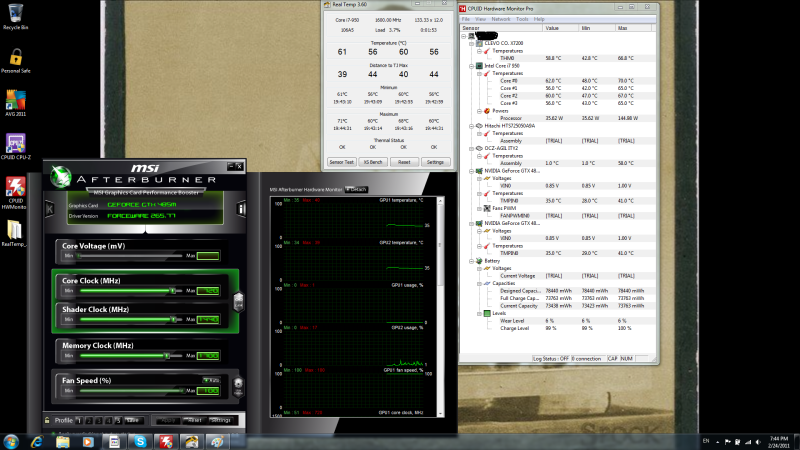Open MSI Afterburner Settings
The height and width of the screenshot is (450, 800).
click(221, 420)
